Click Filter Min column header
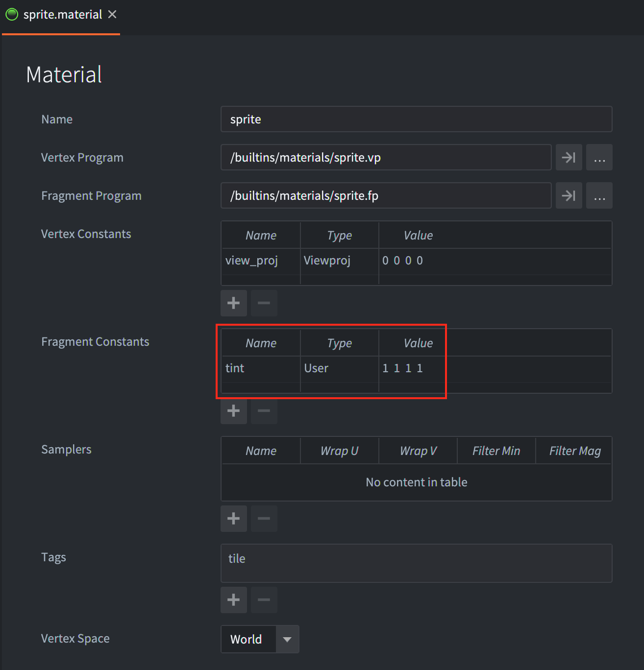Screen dimensions: 644x670 496,451
